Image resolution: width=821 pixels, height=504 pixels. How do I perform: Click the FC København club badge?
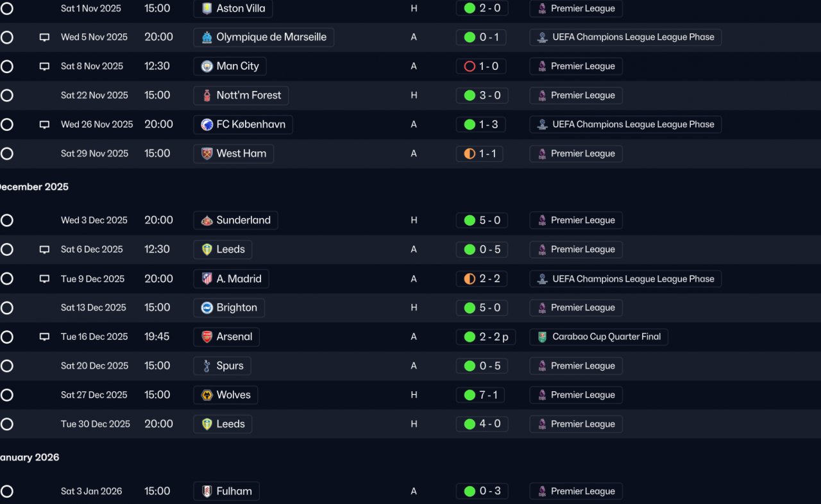point(207,124)
